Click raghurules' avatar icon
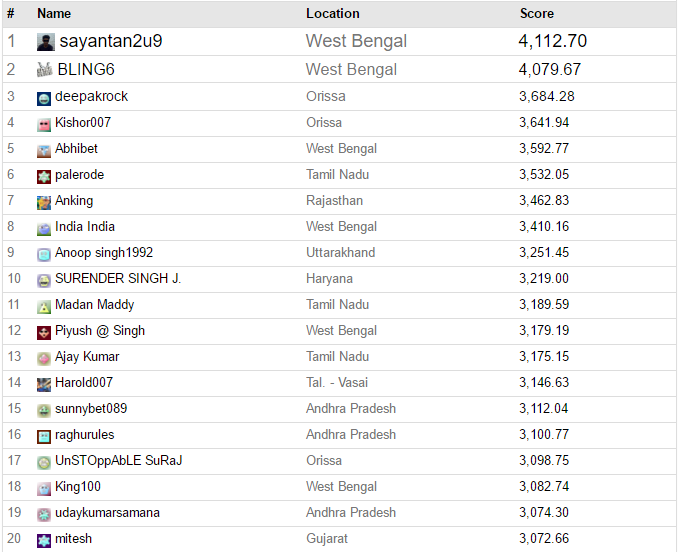 44,436
